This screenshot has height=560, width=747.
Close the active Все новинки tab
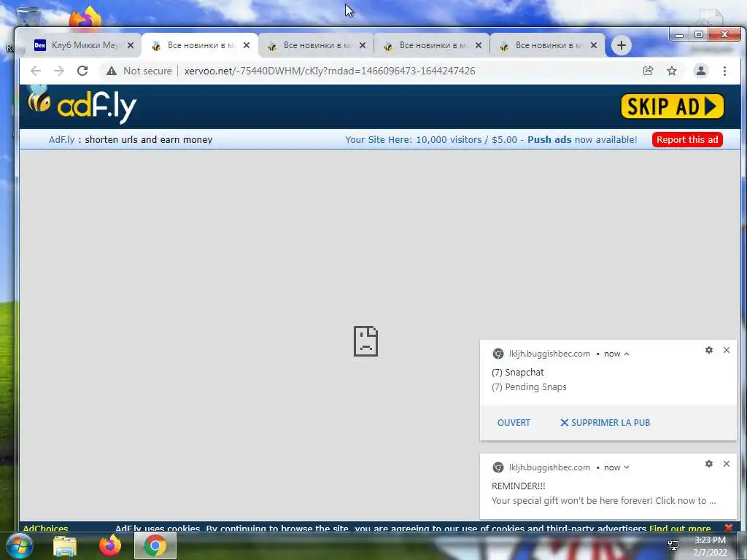(x=247, y=45)
